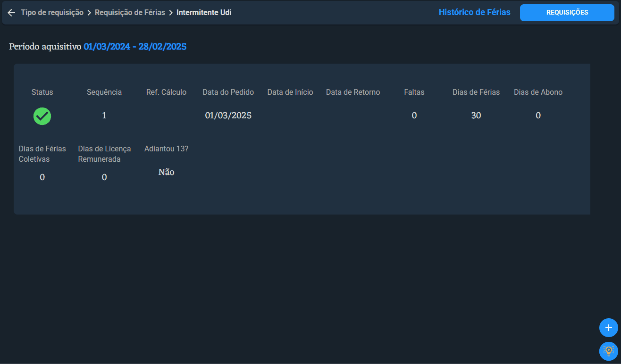Click Dias de Licença Remunerada label

(104, 154)
